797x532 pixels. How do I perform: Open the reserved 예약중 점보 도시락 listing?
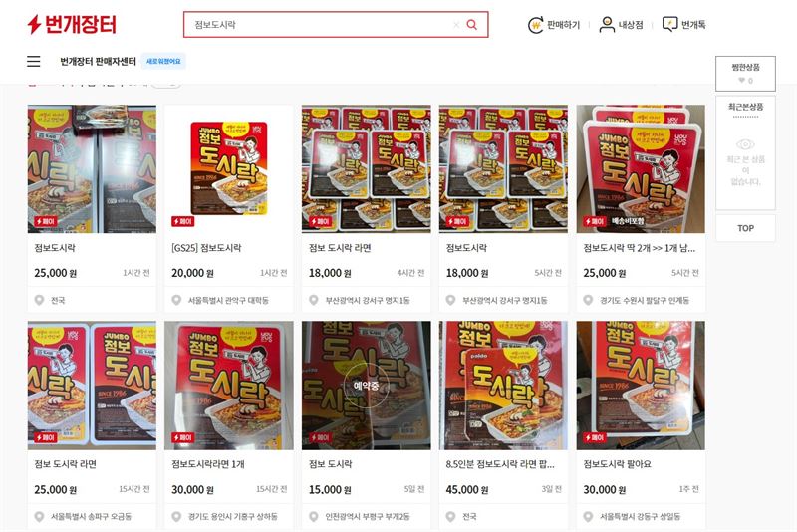[x=366, y=424]
